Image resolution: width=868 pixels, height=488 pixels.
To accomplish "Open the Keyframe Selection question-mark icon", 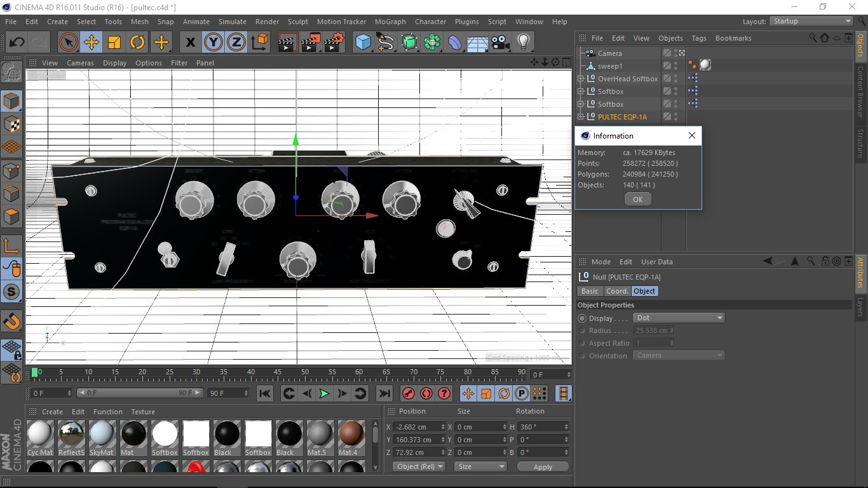I will (x=444, y=393).
